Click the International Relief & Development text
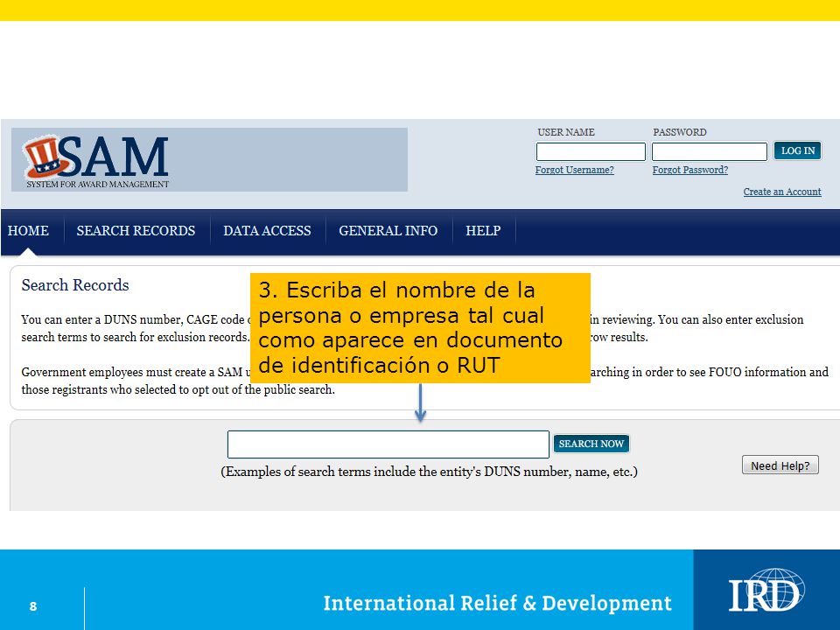 (497, 603)
